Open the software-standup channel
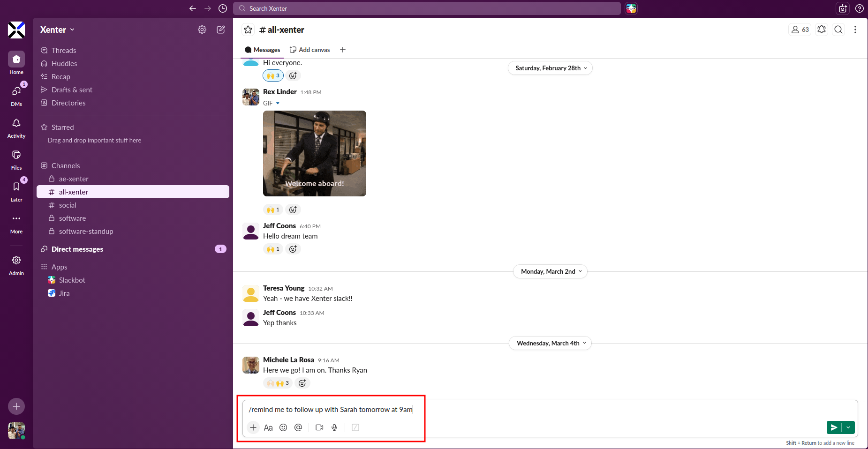The height and width of the screenshot is (449, 868). point(86,231)
